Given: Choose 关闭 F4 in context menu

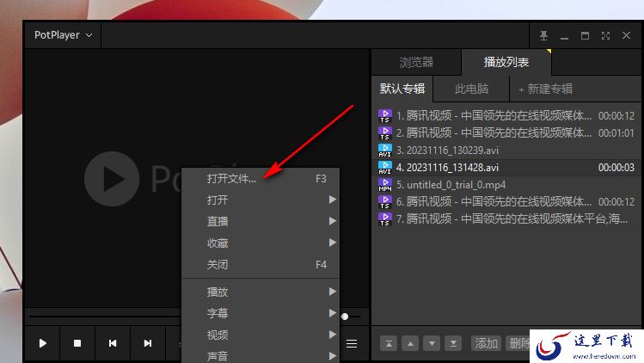Looking at the screenshot, I should pos(261,264).
